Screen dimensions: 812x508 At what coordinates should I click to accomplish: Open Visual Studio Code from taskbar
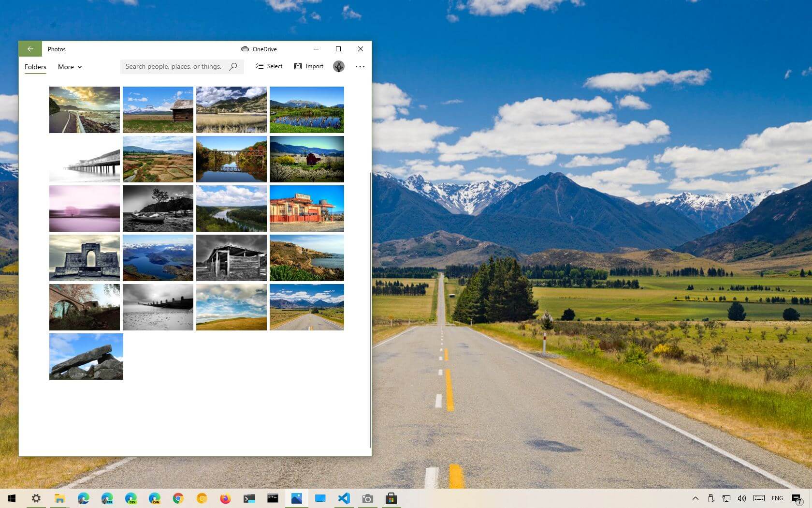tap(344, 498)
